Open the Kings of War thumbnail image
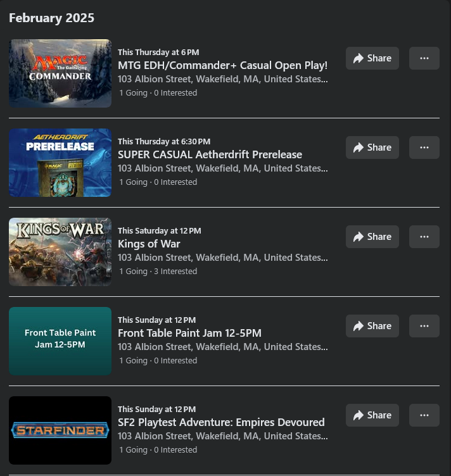The height and width of the screenshot is (476, 451). [60, 252]
